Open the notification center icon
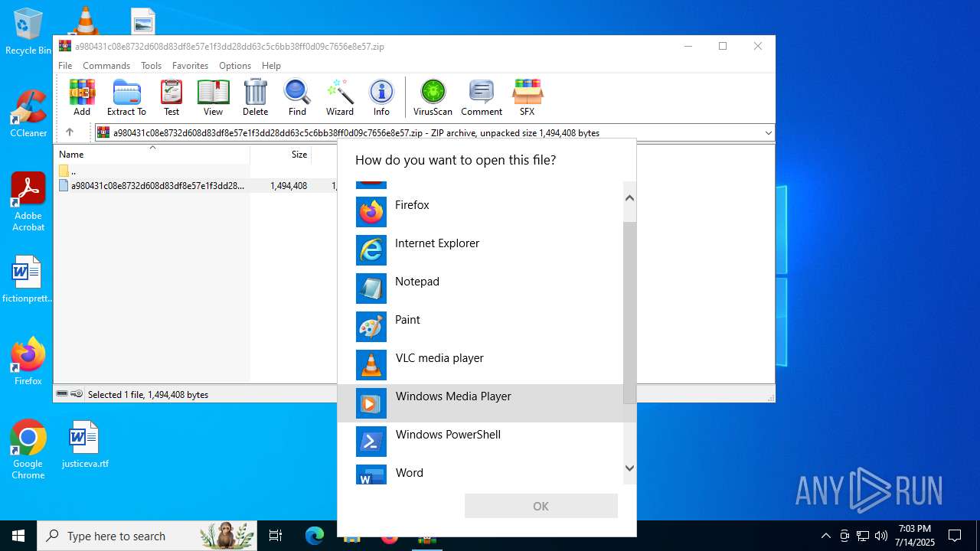The height and width of the screenshot is (551, 980). tap(955, 536)
